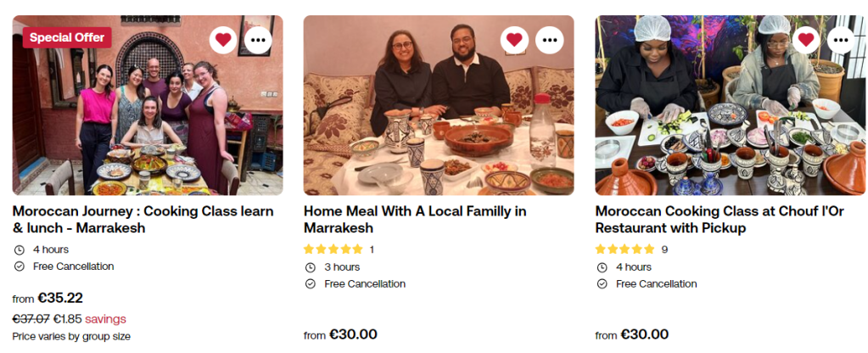Screen dimensions: 868x353
Task: Open more options on Moroccan Journey card
Action: point(259,39)
